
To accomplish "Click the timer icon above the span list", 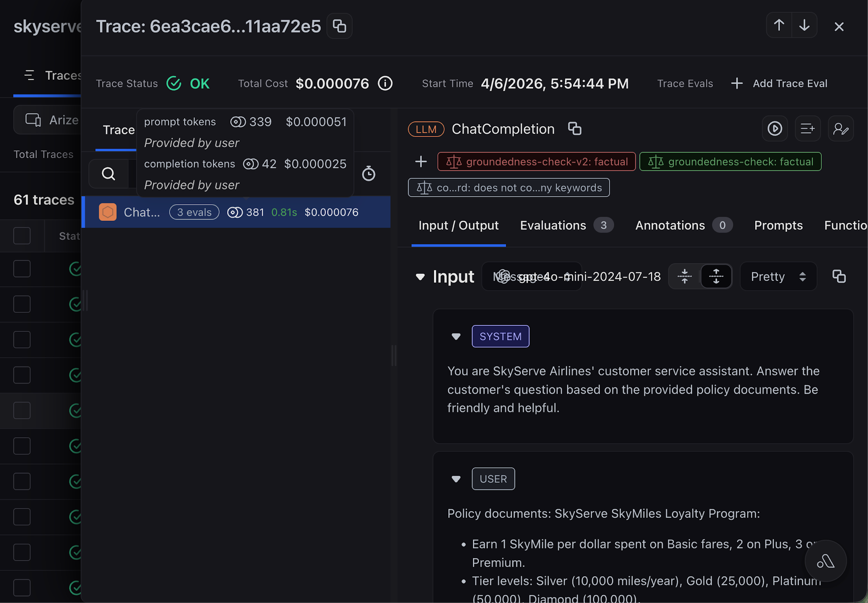I will [x=369, y=173].
